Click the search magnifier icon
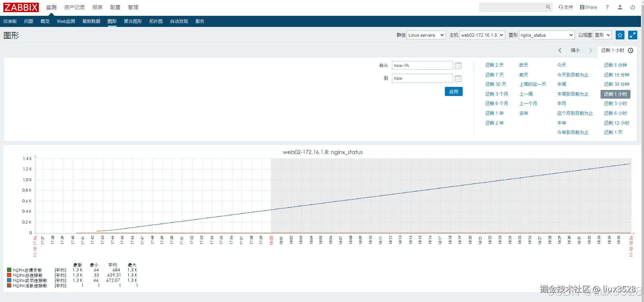The width and height of the screenshot is (644, 302). (548, 7)
